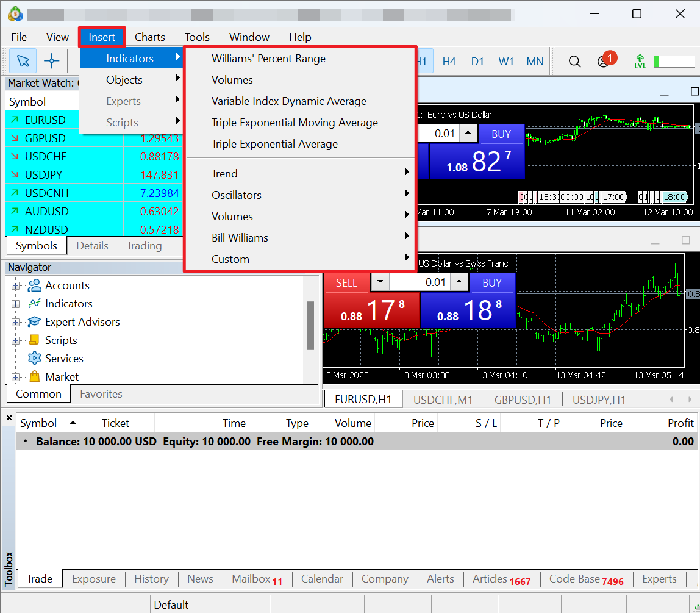Click the Services gear icon
This screenshot has width=700, height=613.
click(x=35, y=359)
